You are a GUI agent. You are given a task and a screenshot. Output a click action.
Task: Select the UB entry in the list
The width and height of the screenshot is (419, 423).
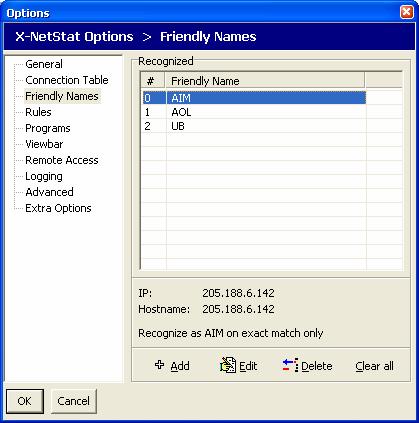point(254,126)
